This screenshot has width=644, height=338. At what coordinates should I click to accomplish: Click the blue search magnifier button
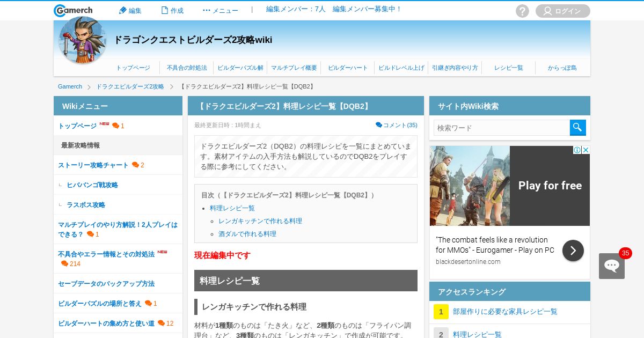[578, 128]
